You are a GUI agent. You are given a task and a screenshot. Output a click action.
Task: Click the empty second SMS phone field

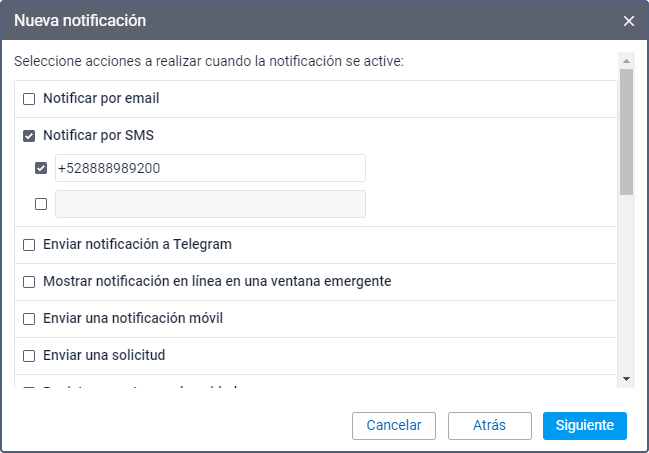click(x=210, y=204)
